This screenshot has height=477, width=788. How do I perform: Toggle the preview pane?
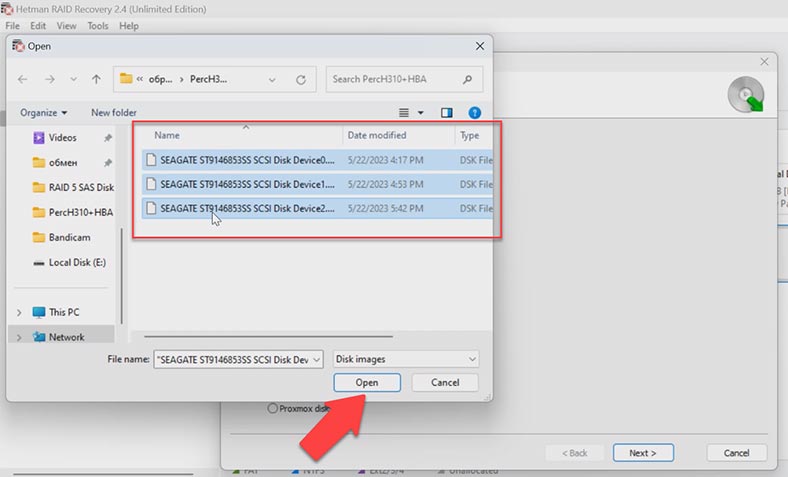click(x=446, y=113)
